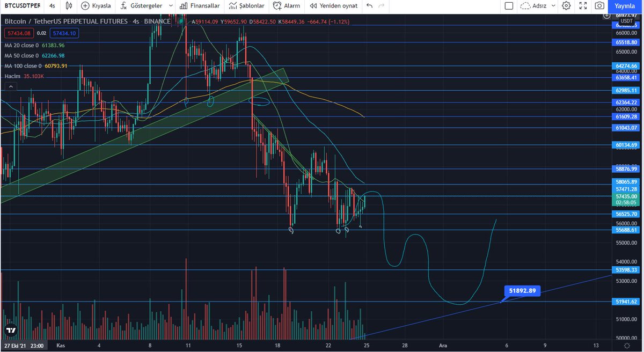Click the 51892.89 trendline price tag
This screenshot has height=352, width=644.
522,291
